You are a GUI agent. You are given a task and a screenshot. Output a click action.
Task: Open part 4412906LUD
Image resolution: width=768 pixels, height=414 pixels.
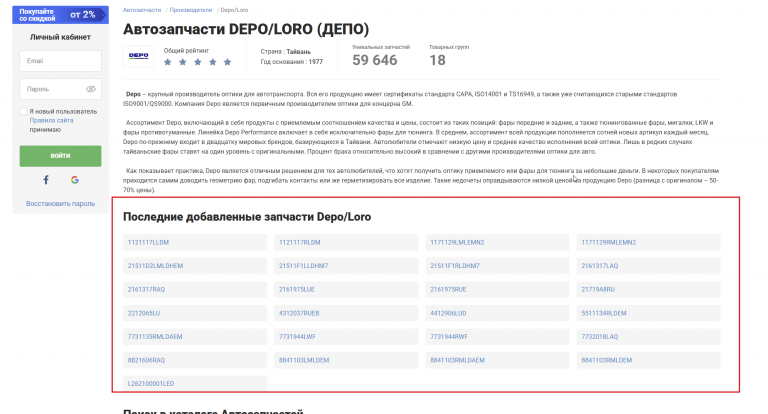pyautogui.click(x=497, y=313)
